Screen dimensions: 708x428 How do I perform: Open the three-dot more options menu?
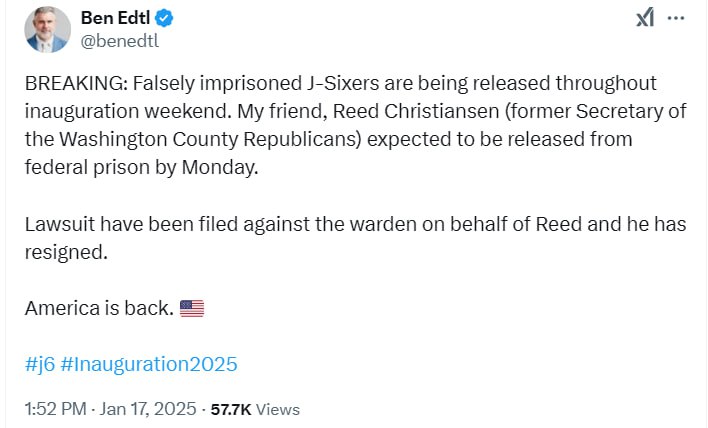pos(676,18)
